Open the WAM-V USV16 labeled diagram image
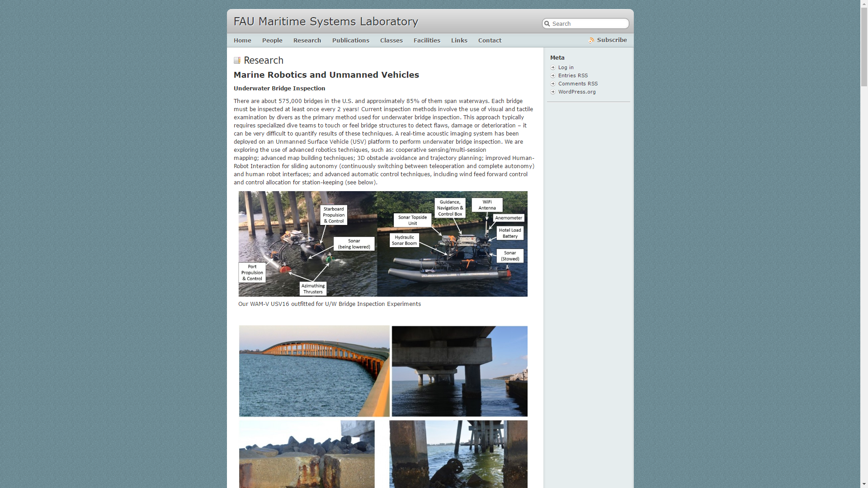This screenshot has height=488, width=868. click(382, 244)
